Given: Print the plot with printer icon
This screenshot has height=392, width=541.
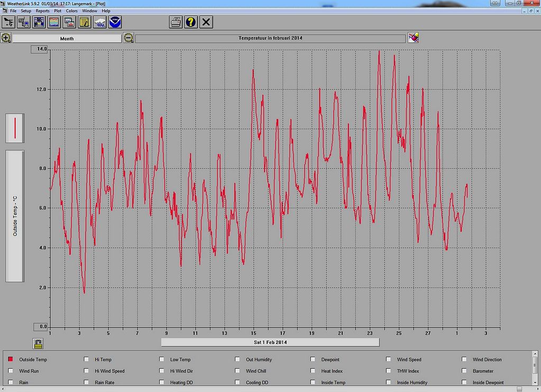Looking at the screenshot, I should 176,22.
